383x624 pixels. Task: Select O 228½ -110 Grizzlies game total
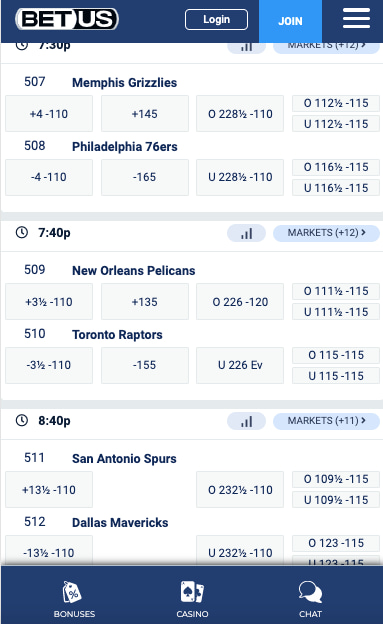click(240, 114)
